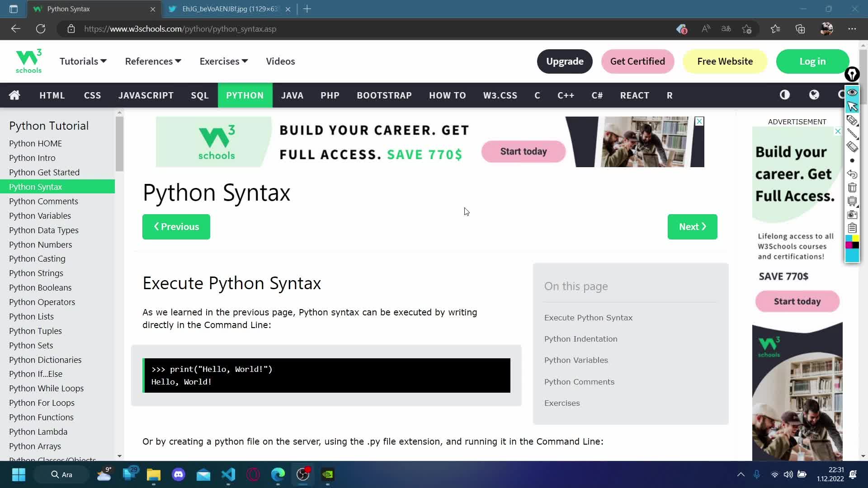The image size is (868, 488).
Task: Switch to the EhJG_beVoAENJBf.jpg browser tab
Action: [229, 9]
